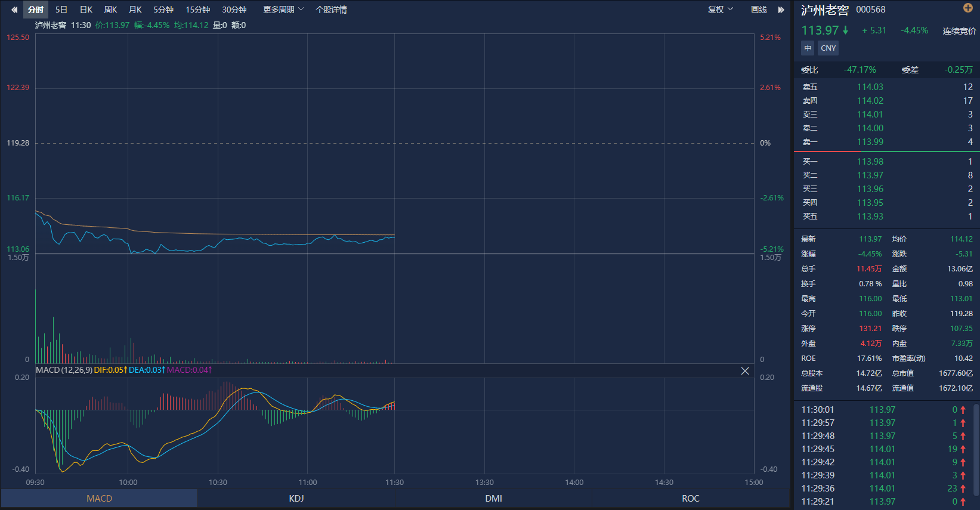
Task: Open the 月K monthly candlestick view
Action: (x=135, y=10)
